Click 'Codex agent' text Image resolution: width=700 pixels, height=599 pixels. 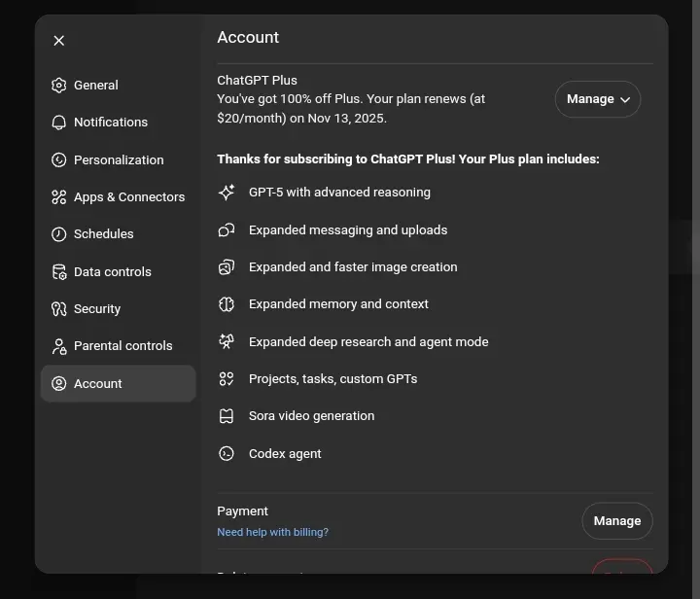coord(285,454)
